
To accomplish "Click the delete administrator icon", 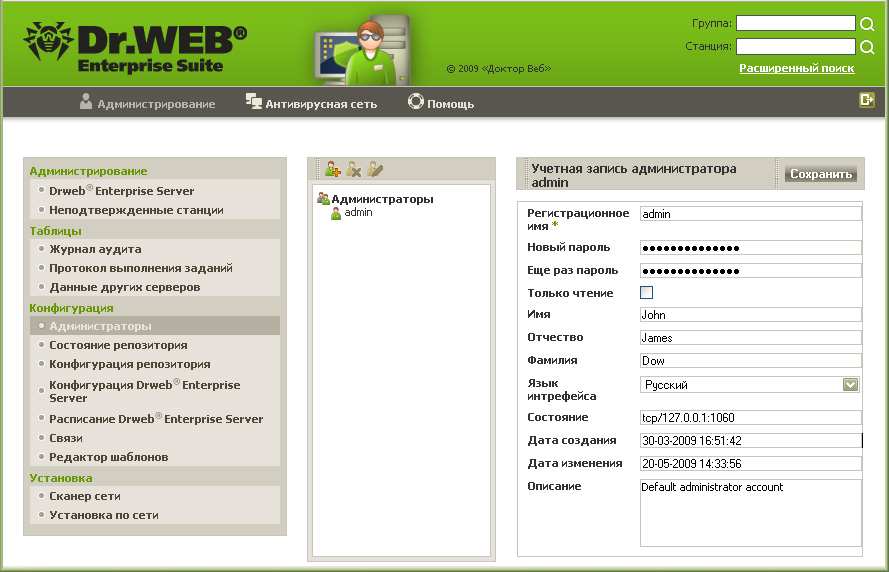I will coord(354,169).
